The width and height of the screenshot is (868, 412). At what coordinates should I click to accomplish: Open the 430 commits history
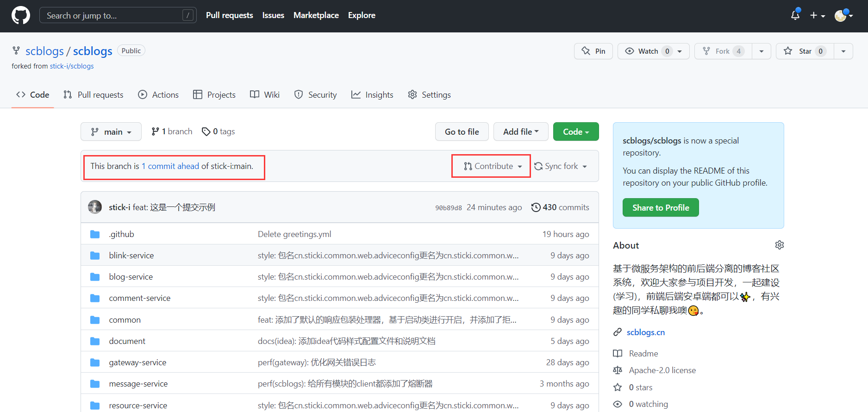coord(560,207)
